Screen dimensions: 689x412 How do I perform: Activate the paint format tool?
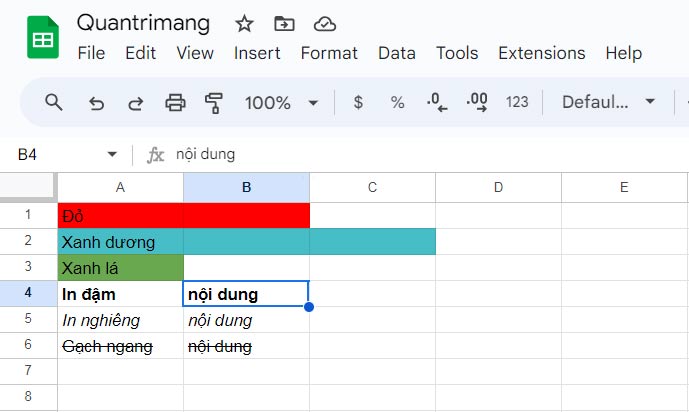click(x=213, y=102)
